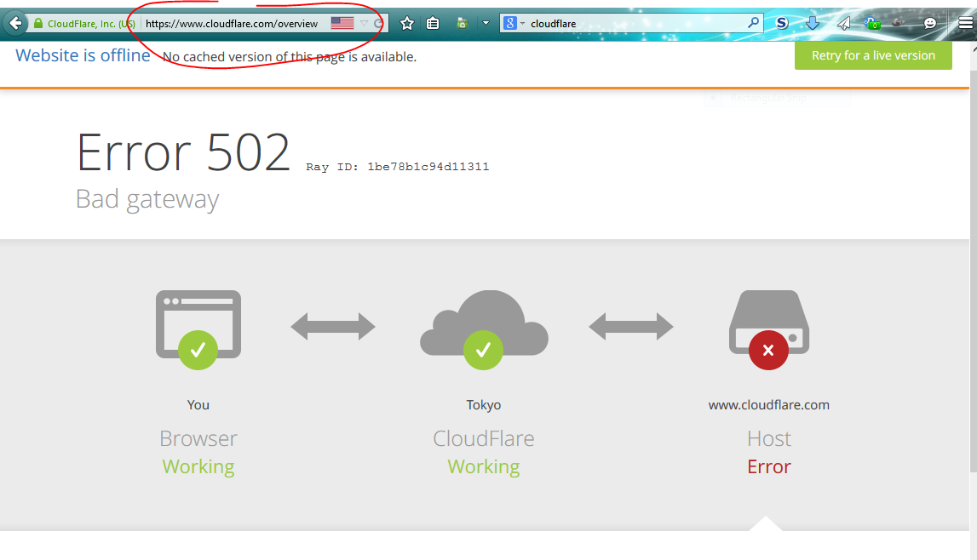The image size is (977, 560).
Task: Click the www.cloudflare.com host label
Action: coord(769,405)
